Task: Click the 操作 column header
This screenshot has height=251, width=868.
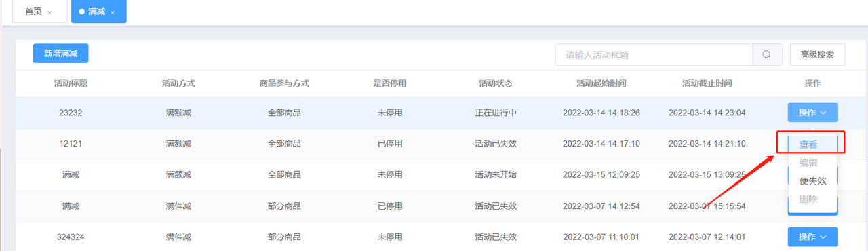Action: [x=812, y=83]
